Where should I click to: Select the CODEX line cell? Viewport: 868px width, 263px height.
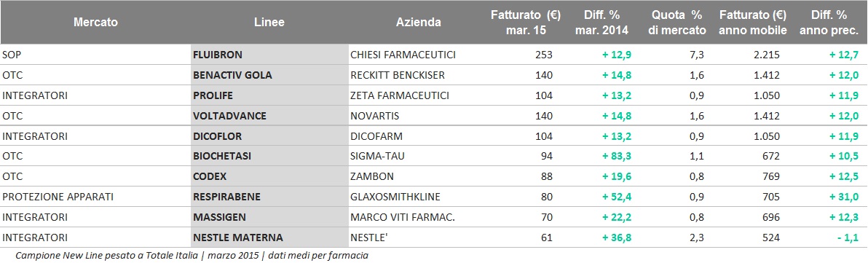269,176
